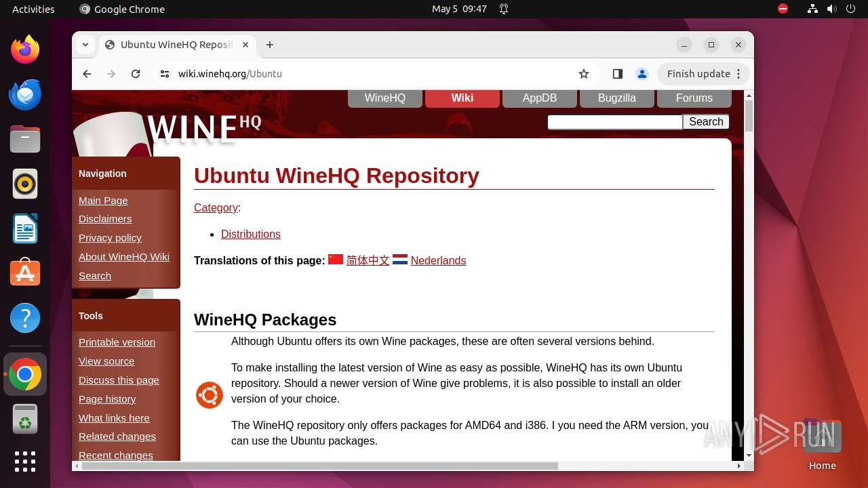
Task: Open the Nederlands translation link
Action: tap(438, 261)
